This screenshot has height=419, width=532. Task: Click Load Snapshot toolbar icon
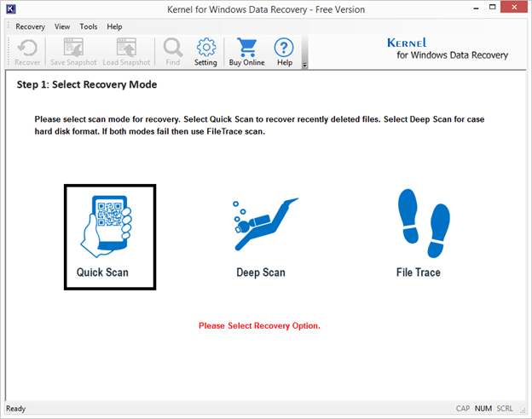pos(126,52)
